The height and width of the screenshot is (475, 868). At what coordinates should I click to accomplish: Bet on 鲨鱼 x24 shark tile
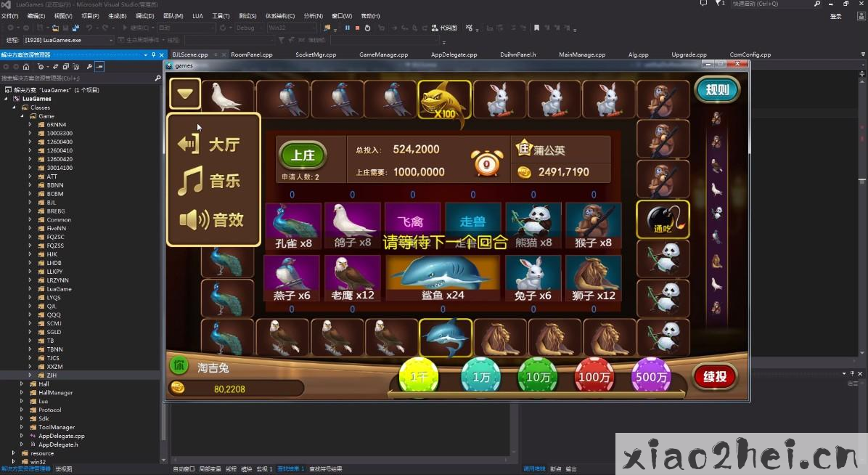point(443,278)
